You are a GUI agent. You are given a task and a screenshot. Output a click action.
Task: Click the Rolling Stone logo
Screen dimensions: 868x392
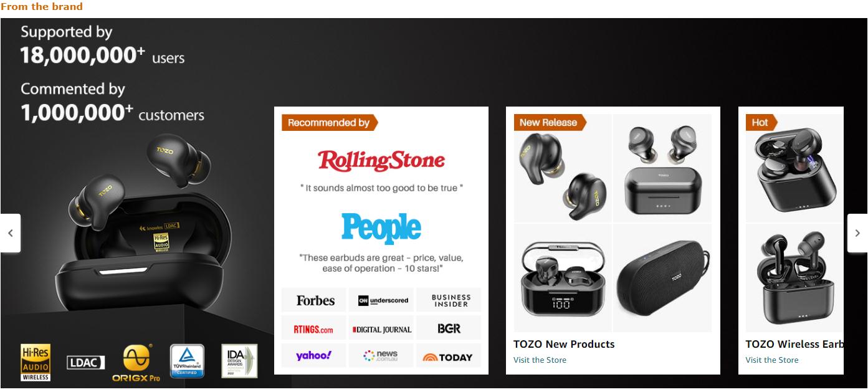pyautogui.click(x=381, y=161)
